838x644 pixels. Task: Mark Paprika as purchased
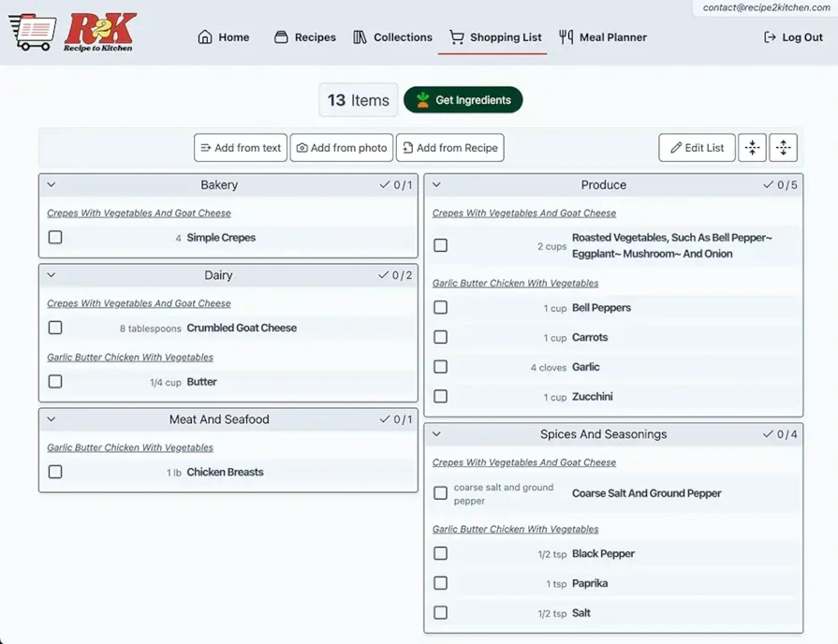pos(440,583)
